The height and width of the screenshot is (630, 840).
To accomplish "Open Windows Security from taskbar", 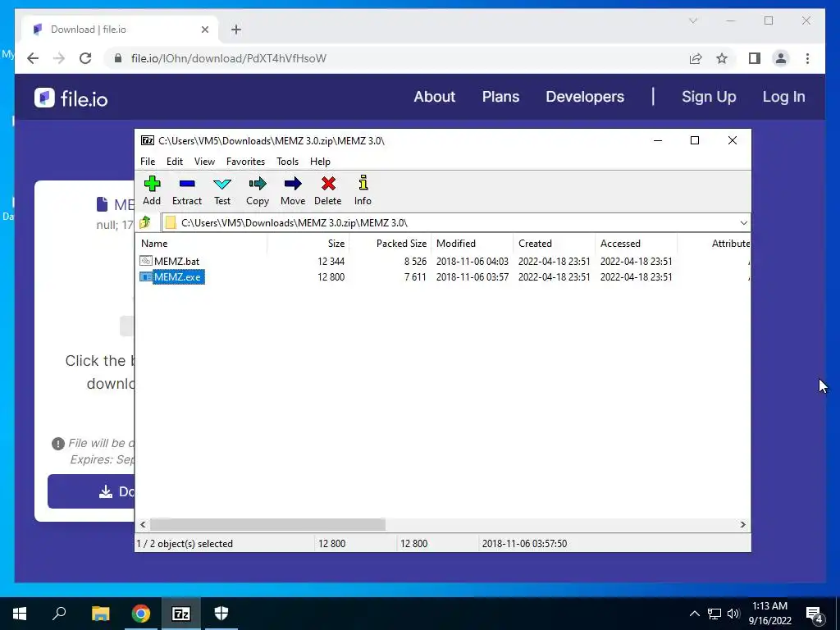I will click(x=221, y=614).
